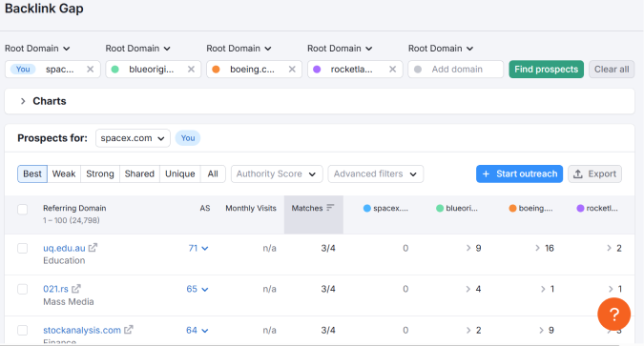Viewport: 644px width, 346px height.
Task: Open the stockanalysis.com domain link
Action: pos(82,331)
